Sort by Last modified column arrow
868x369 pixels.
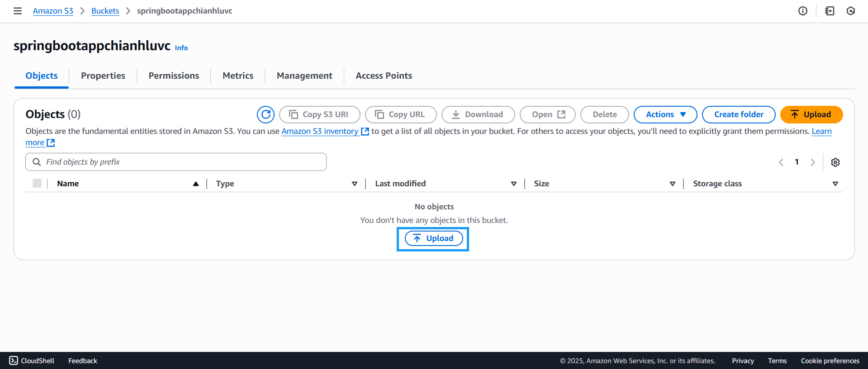point(514,184)
